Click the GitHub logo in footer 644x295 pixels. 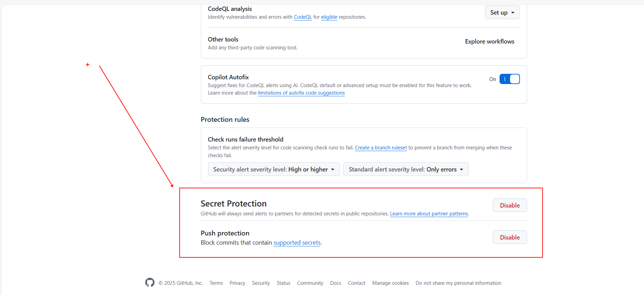click(150, 282)
